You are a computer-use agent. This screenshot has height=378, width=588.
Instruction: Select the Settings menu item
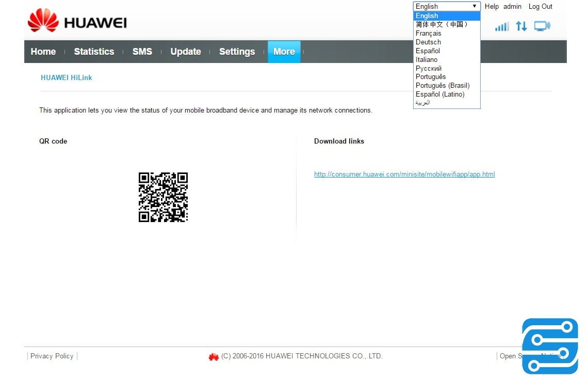point(237,52)
